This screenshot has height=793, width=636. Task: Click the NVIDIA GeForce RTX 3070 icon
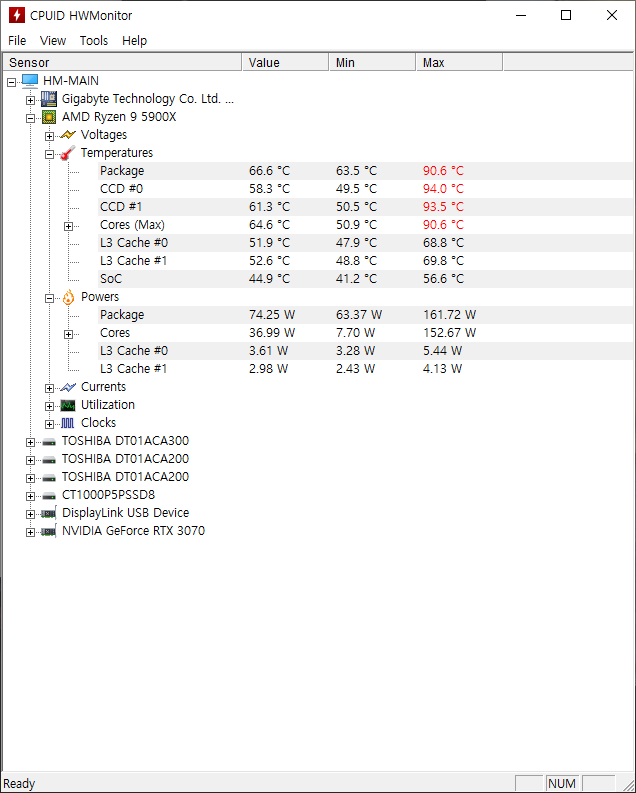click(x=49, y=531)
